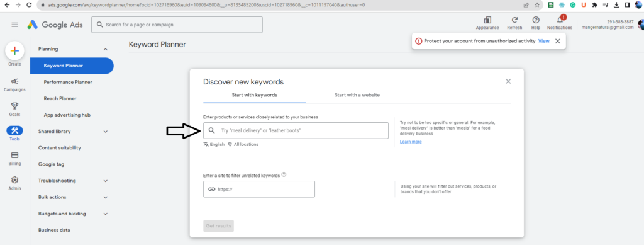The width and height of the screenshot is (644, 245).
Task: Click the browser address bar URL
Action: click(x=206, y=5)
